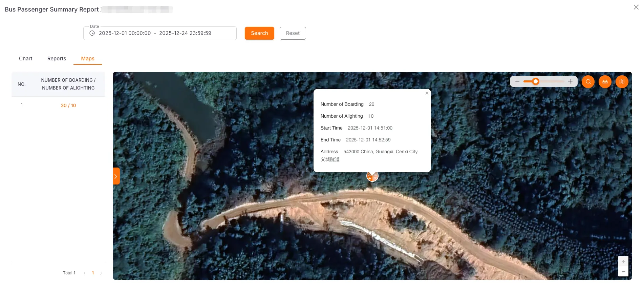Click the end date 2025-12-24 field
This screenshot has height=291, width=644.
[185, 33]
